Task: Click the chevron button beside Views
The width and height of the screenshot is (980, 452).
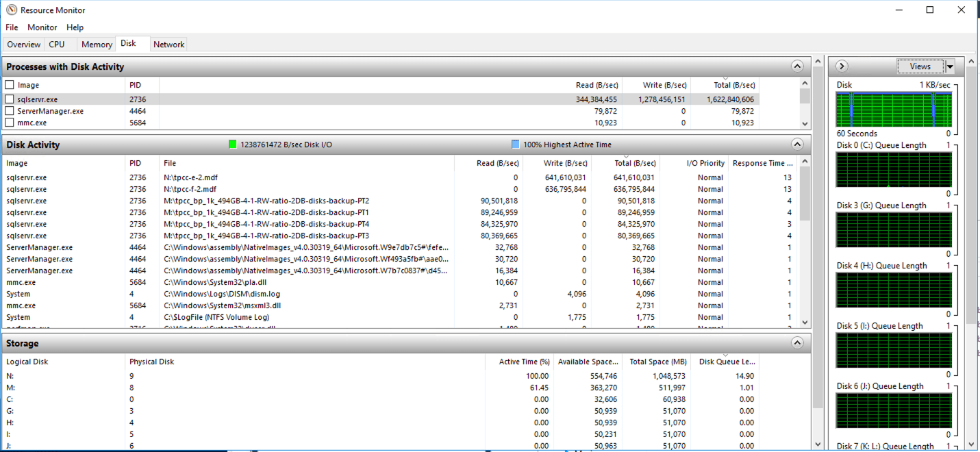Action: click(841, 66)
